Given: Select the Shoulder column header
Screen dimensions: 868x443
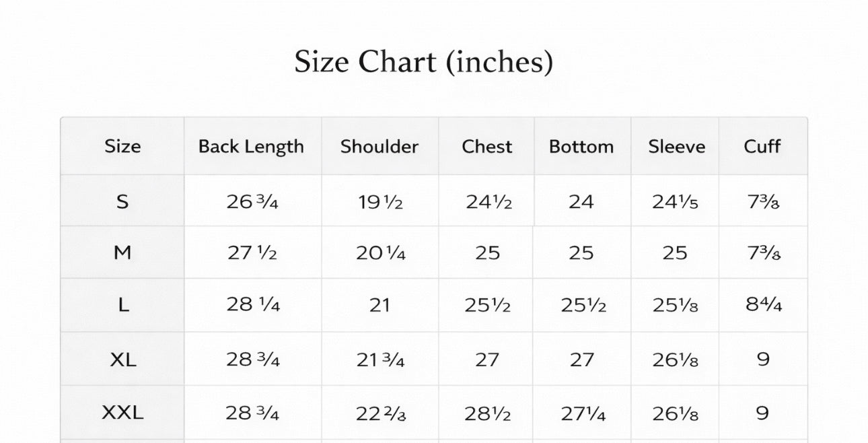Looking at the screenshot, I should [379, 147].
